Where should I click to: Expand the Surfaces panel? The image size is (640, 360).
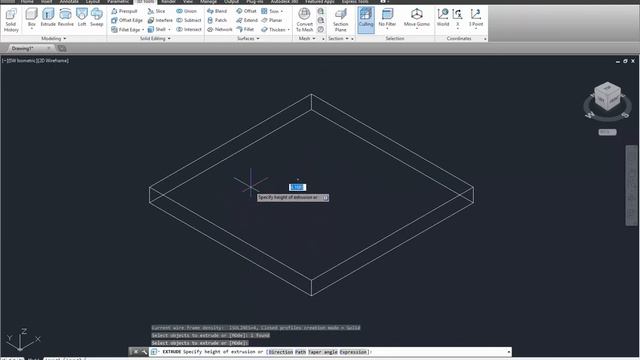(x=248, y=38)
